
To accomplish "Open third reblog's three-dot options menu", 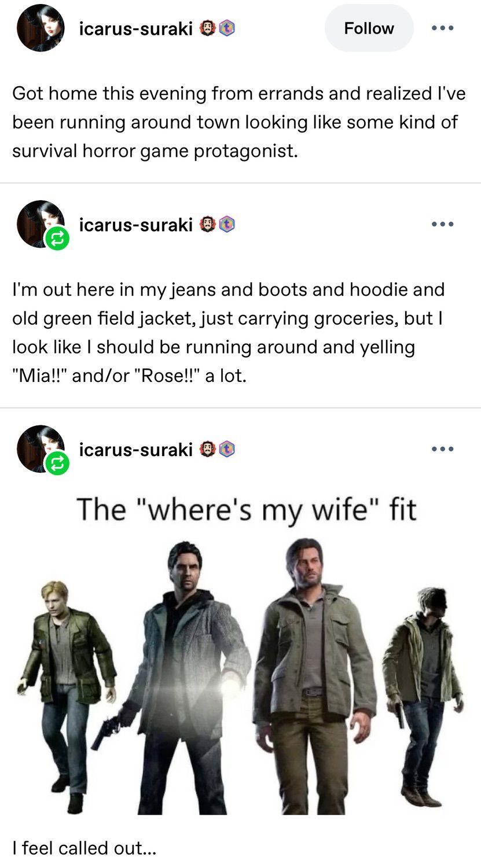I will tap(443, 448).
